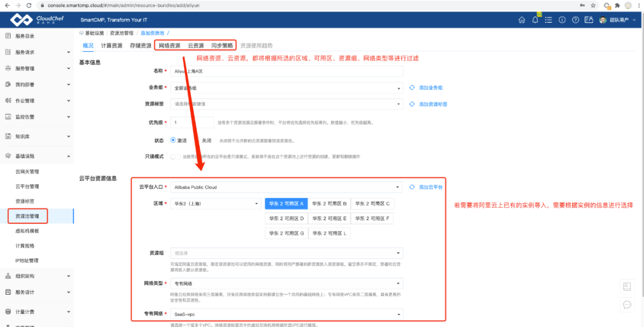Image resolution: width=644 pixels, height=327 pixels.
Task: Click the 名称 input field
Action: (287, 71)
